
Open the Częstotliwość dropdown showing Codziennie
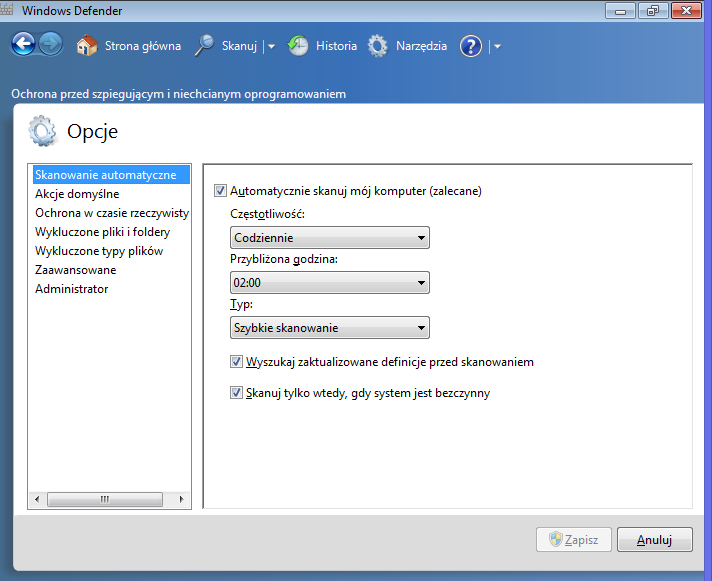[330, 237]
